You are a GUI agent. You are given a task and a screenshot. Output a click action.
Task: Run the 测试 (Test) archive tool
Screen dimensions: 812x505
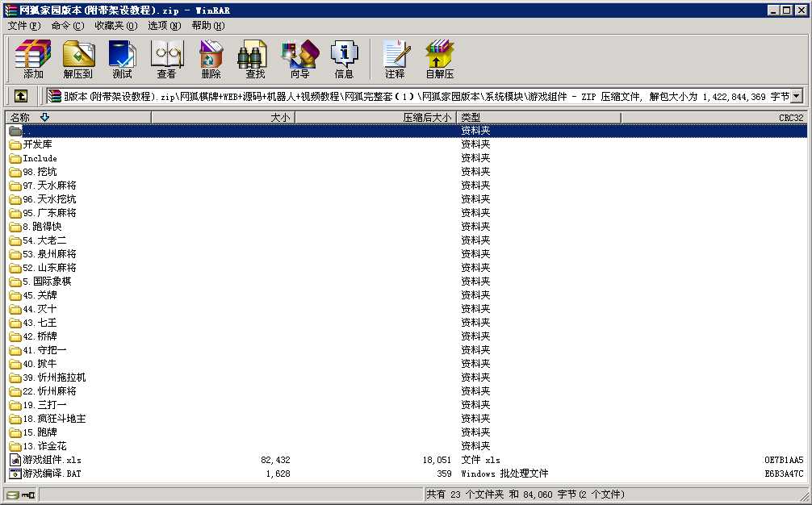[x=122, y=59]
